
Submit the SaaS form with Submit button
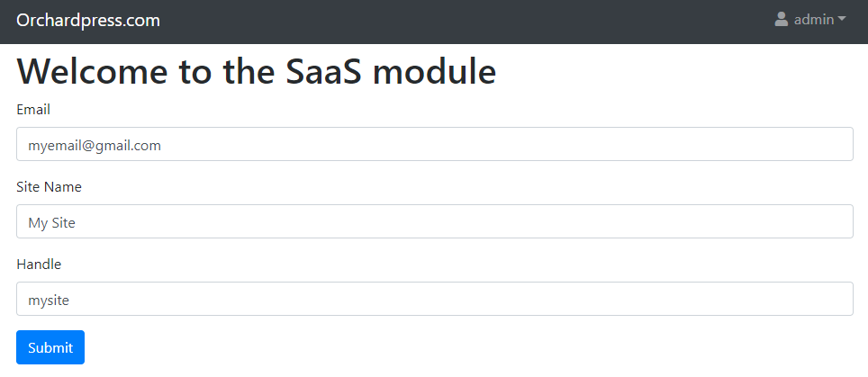(x=50, y=347)
